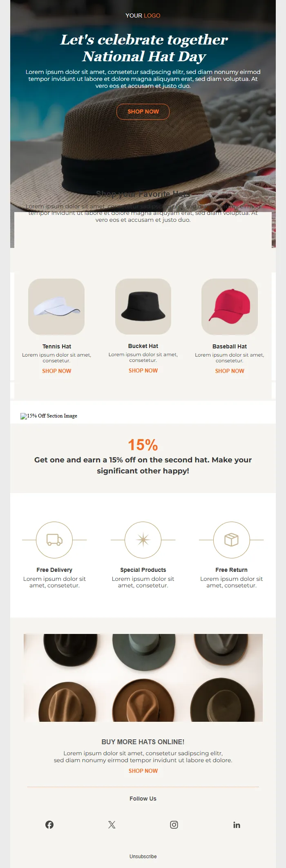Click SHOP NOW under Baseball Hat
Viewport: 286px width, 868px height.
point(230,371)
